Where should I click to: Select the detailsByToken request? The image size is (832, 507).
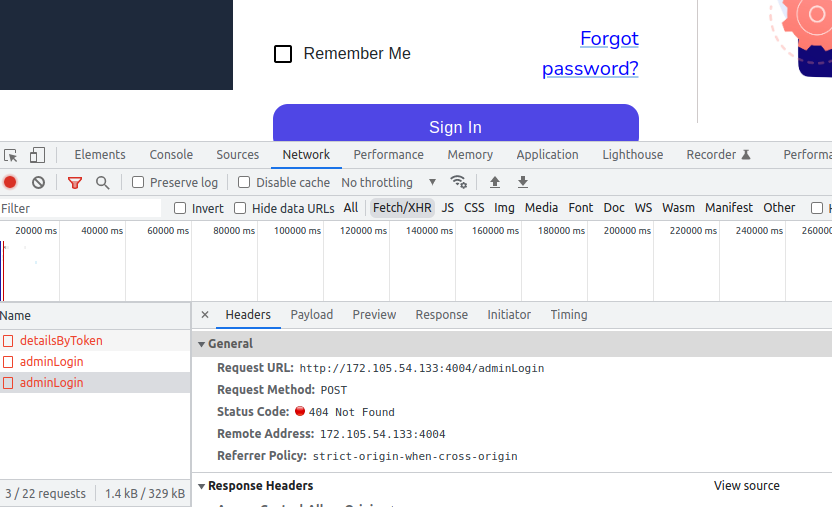[61, 340]
